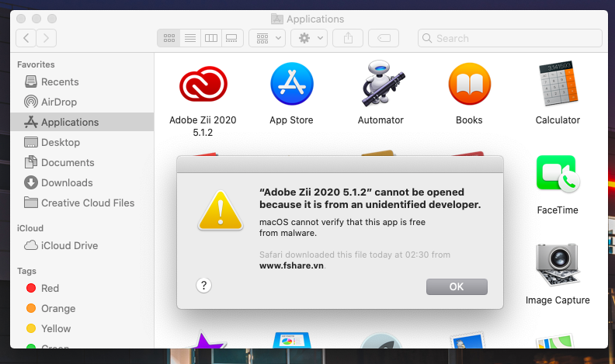The width and height of the screenshot is (615, 364).
Task: Switch Finder to column view
Action: (x=211, y=38)
